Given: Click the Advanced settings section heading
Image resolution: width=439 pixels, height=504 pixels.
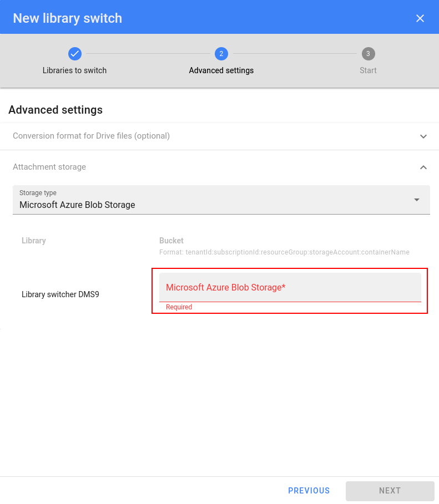Looking at the screenshot, I should 55,110.
